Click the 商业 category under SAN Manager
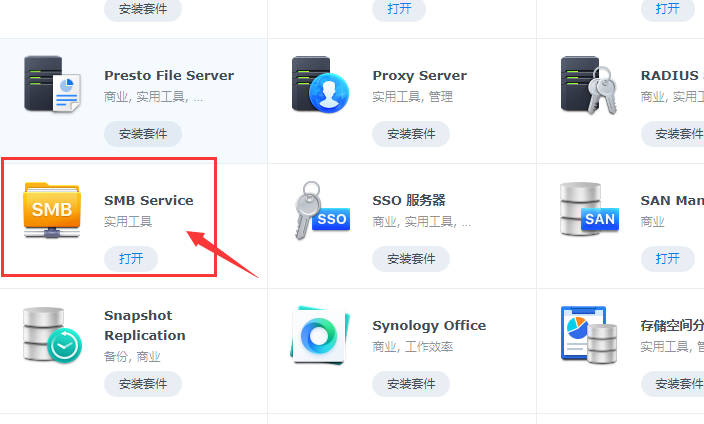This screenshot has height=424, width=704. (652, 221)
